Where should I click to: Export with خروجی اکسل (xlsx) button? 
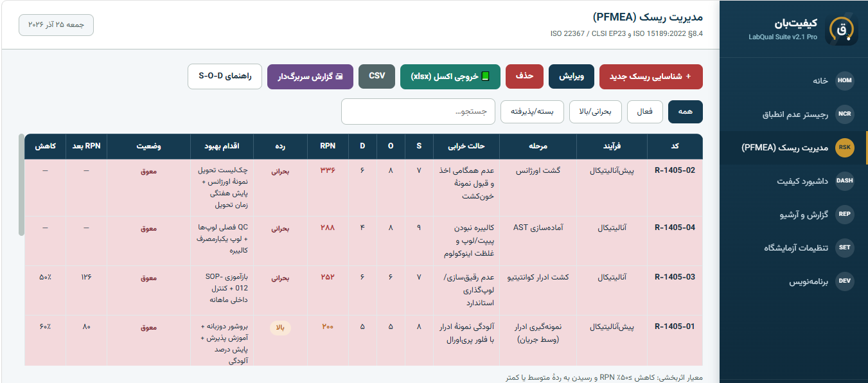coord(450,76)
